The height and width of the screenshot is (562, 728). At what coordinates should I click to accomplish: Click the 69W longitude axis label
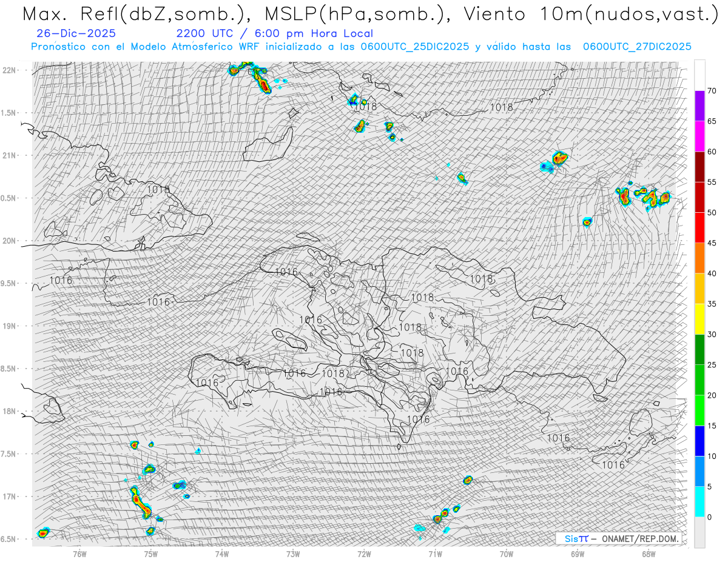click(x=577, y=553)
